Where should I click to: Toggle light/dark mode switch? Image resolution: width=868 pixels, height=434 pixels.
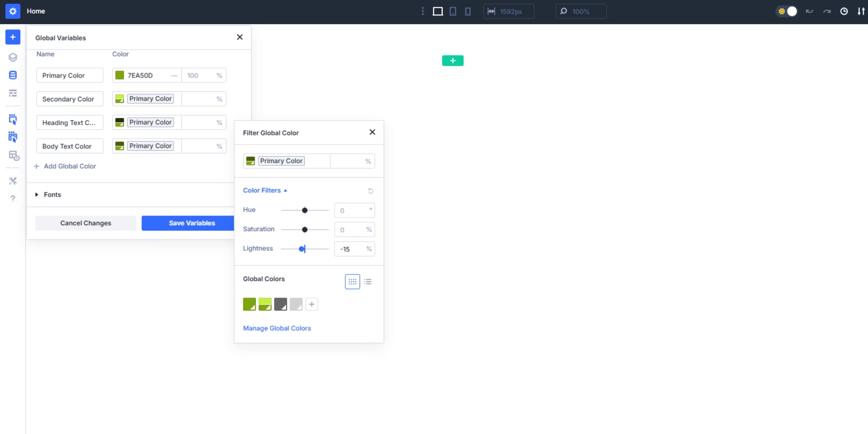point(787,11)
